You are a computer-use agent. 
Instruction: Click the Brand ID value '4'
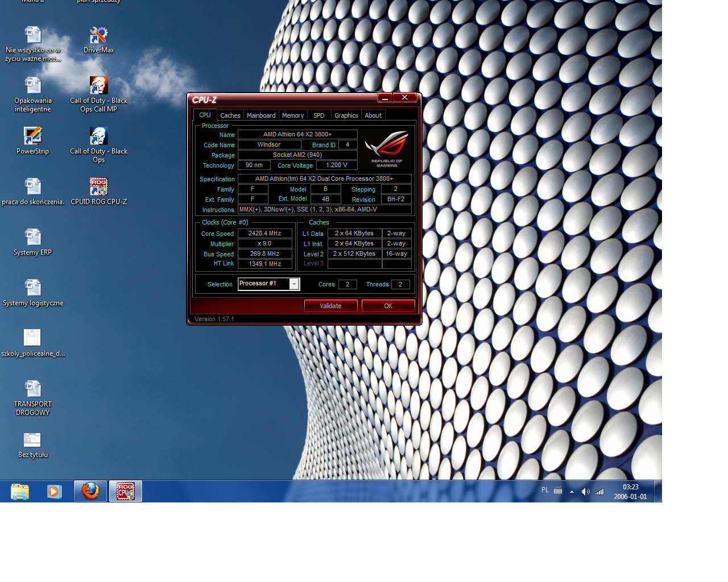(348, 144)
